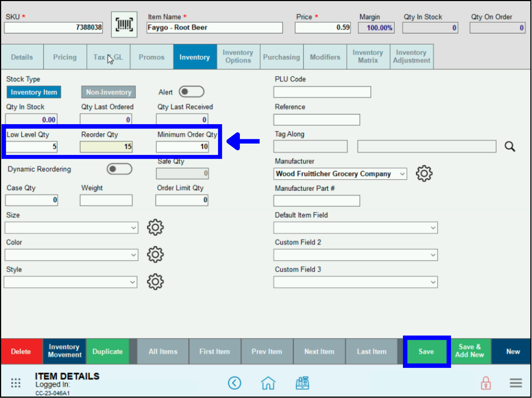
Task: Enable Dynamic Reordering
Action: (x=119, y=169)
